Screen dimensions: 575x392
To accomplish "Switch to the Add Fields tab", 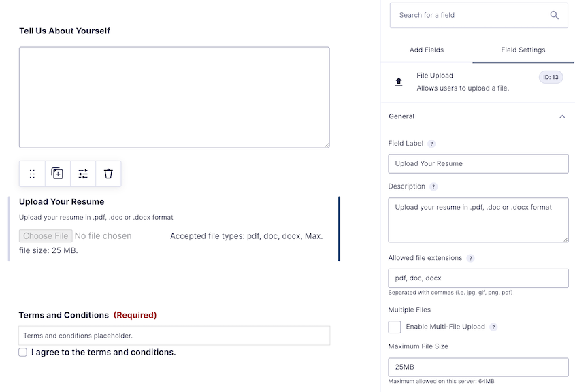I will click(x=427, y=50).
